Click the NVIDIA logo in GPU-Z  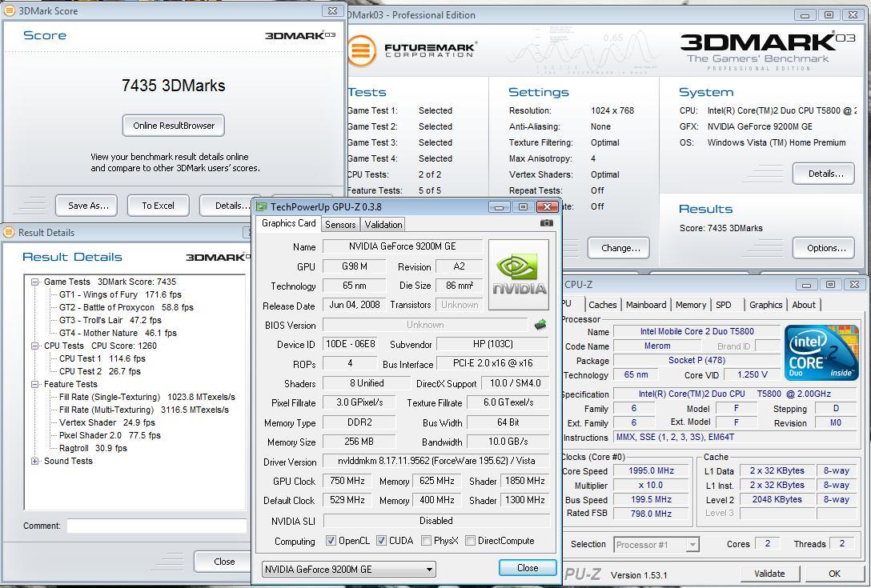519,275
